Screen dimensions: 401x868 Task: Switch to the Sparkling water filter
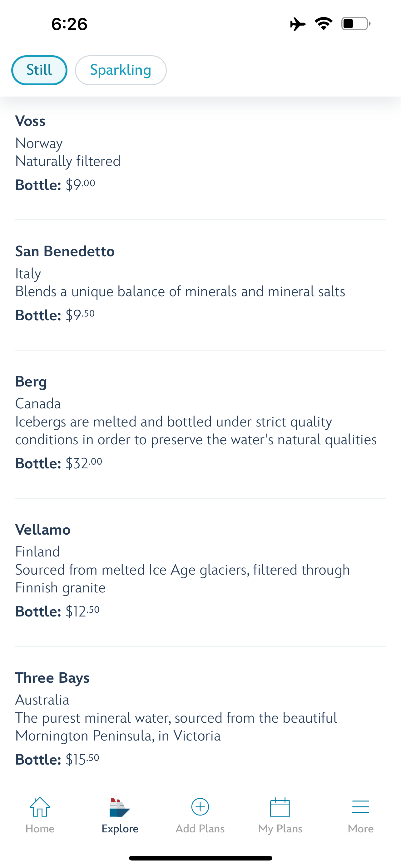tap(121, 70)
